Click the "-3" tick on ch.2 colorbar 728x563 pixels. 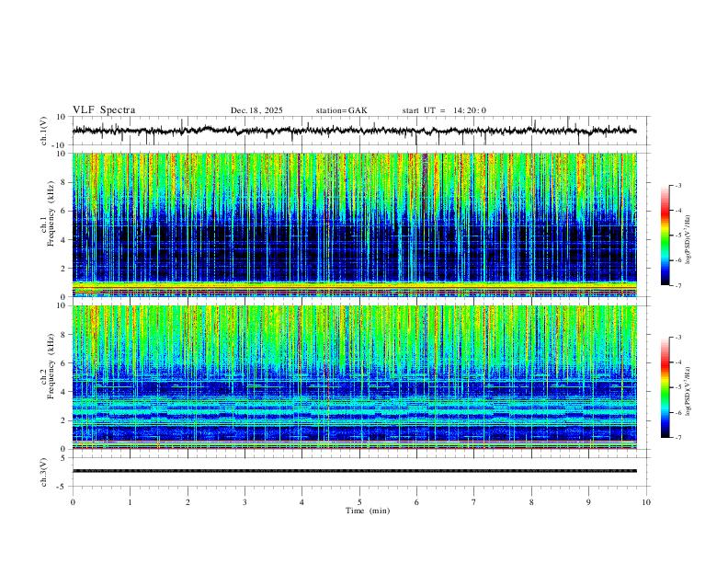click(677, 338)
